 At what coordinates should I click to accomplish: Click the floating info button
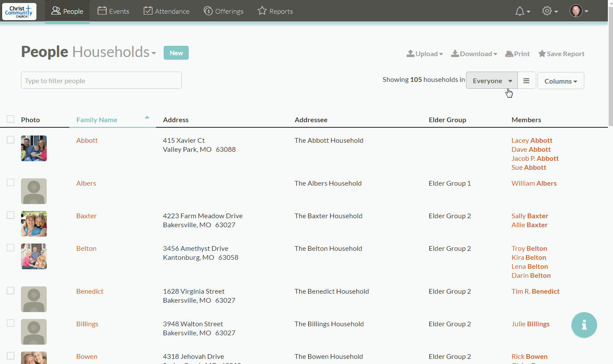point(584,325)
